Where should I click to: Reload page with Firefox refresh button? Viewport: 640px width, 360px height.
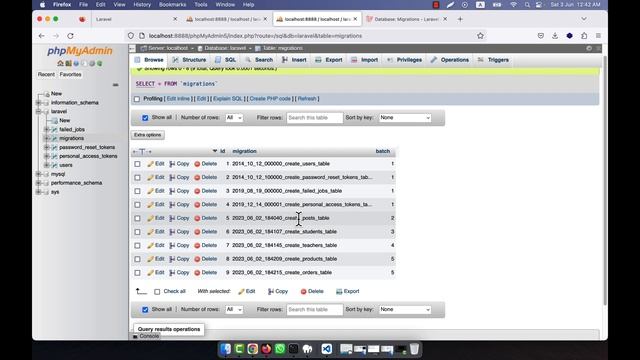click(70, 36)
